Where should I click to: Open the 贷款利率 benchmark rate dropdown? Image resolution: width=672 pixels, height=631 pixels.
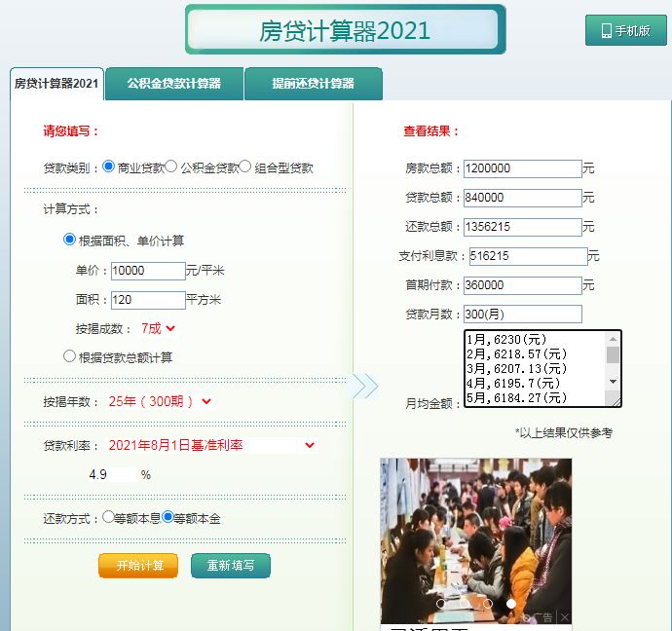pos(212,445)
